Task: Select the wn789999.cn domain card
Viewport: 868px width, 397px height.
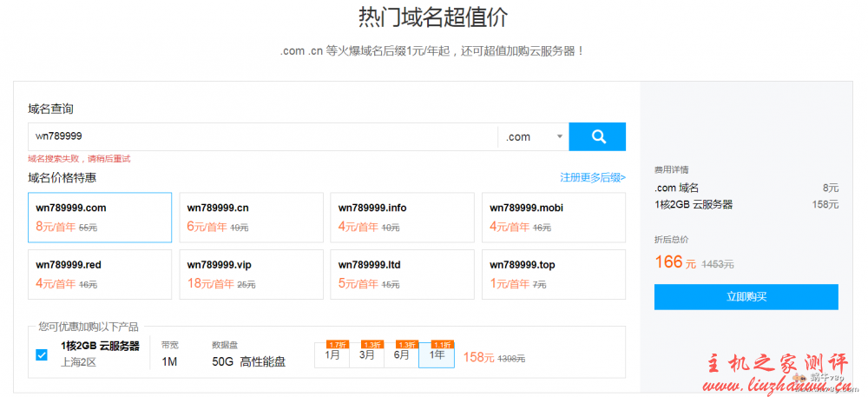Action: point(251,217)
